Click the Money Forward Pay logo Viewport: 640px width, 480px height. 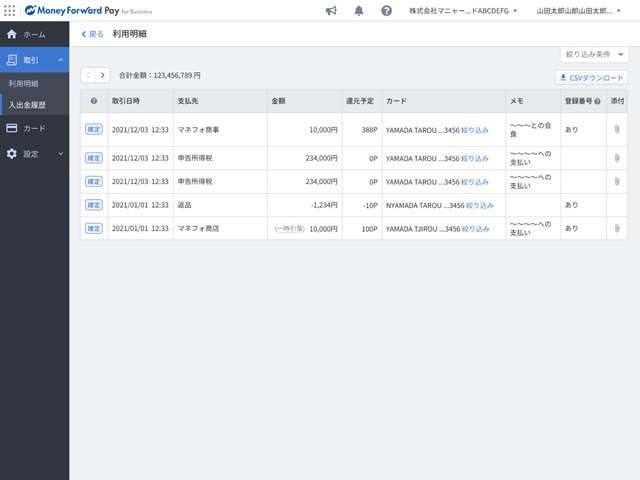(88, 11)
